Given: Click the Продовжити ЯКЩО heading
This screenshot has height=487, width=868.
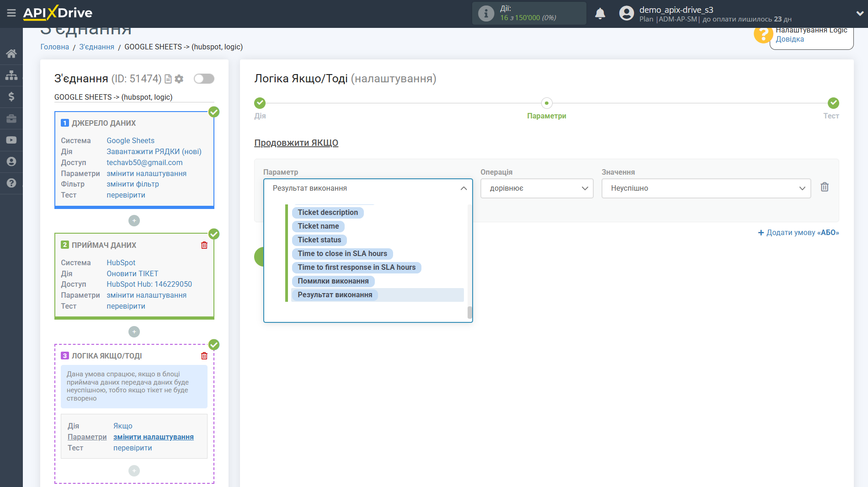Looking at the screenshot, I should [296, 143].
